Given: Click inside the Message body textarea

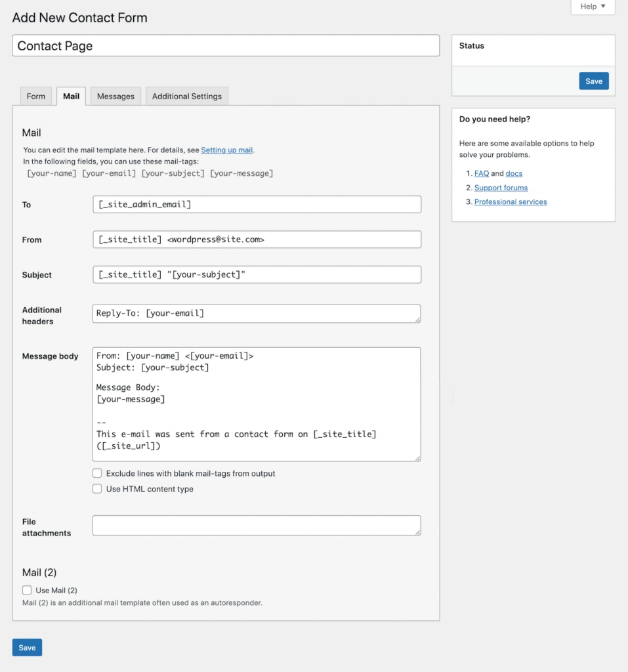Looking at the screenshot, I should tap(257, 404).
